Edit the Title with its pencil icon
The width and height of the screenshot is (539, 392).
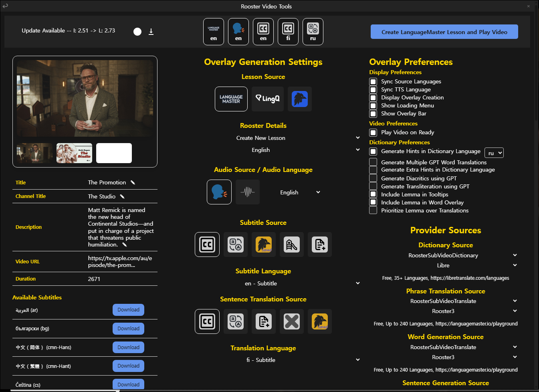[133, 182]
